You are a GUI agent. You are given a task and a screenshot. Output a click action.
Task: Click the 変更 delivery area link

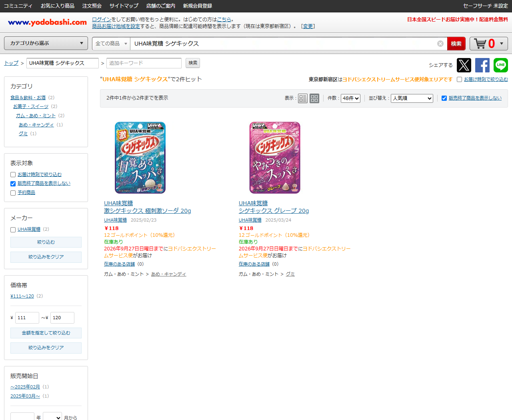308,26
